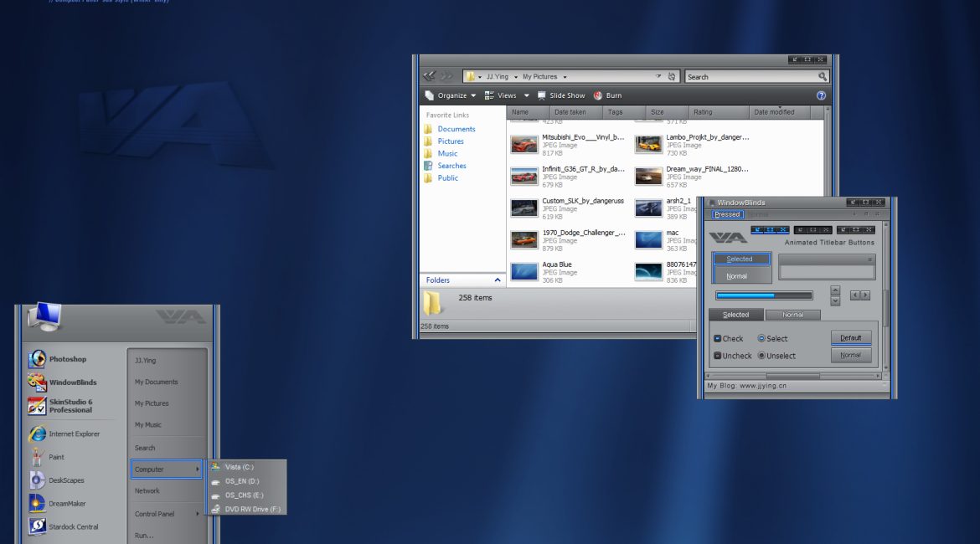This screenshot has width=980, height=544.
Task: Expand the JJ.Ying breadcrumb dropdown arrow
Action: point(516,77)
